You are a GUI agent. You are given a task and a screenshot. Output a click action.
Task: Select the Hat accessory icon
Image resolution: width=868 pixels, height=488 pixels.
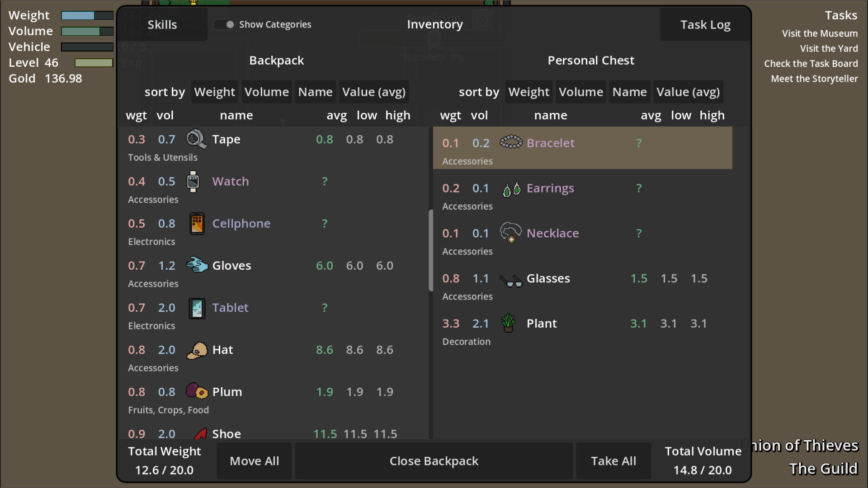tap(196, 350)
